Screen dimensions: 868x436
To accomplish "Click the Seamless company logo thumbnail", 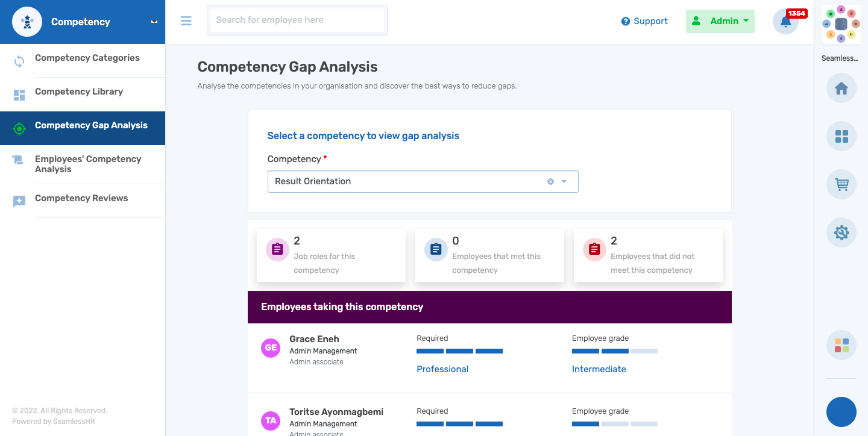I will (x=841, y=25).
